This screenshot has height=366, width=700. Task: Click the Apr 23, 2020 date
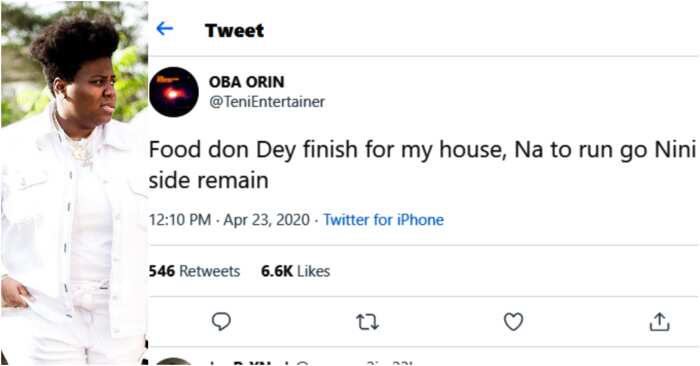(x=267, y=220)
